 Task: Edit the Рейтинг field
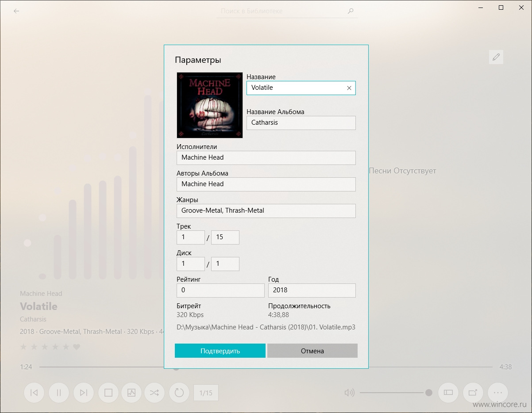pyautogui.click(x=220, y=291)
